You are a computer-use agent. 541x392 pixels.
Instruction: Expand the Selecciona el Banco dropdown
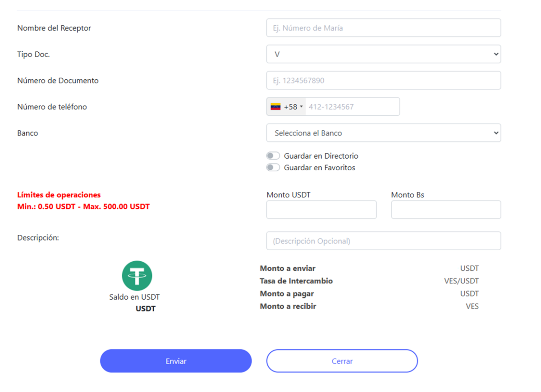click(x=383, y=133)
